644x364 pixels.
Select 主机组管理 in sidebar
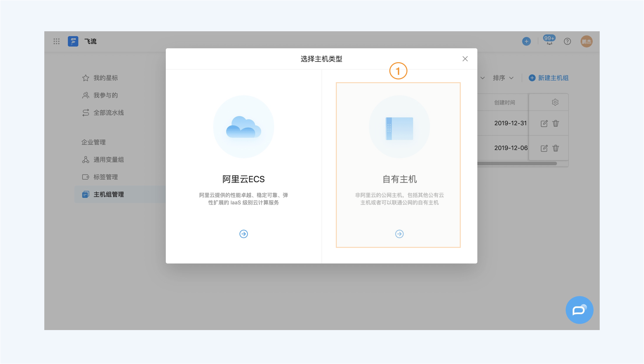(x=120, y=194)
